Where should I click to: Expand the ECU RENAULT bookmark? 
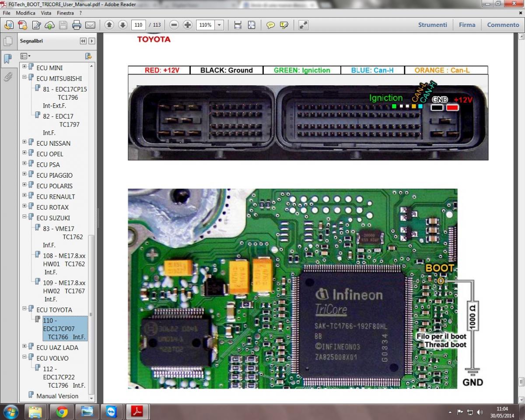tap(24, 196)
